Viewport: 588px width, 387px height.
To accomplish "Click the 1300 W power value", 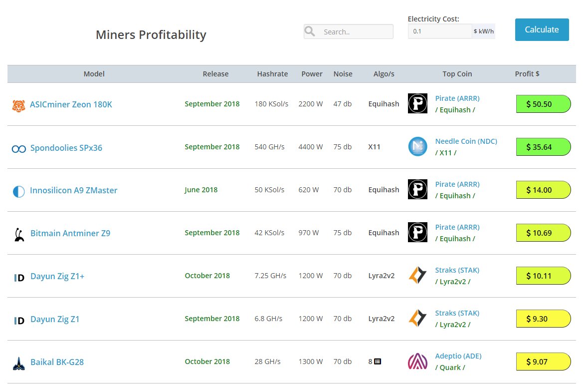I will coord(311,362).
